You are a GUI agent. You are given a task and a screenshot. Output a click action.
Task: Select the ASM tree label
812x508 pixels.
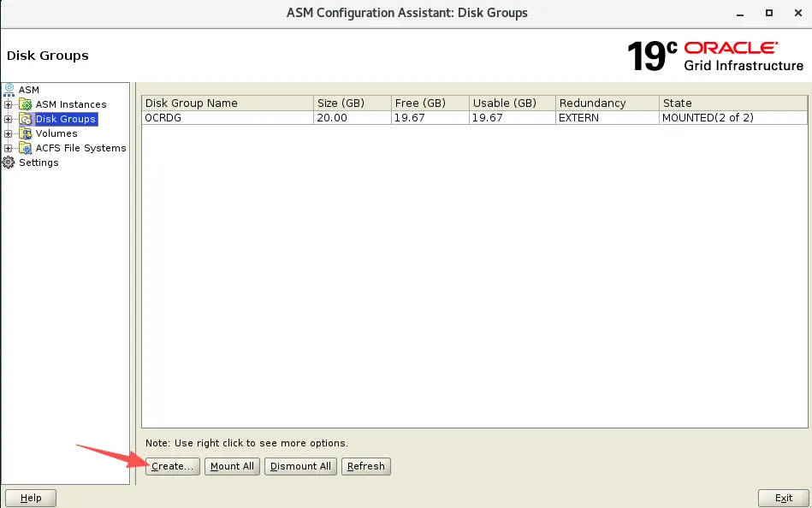point(29,90)
